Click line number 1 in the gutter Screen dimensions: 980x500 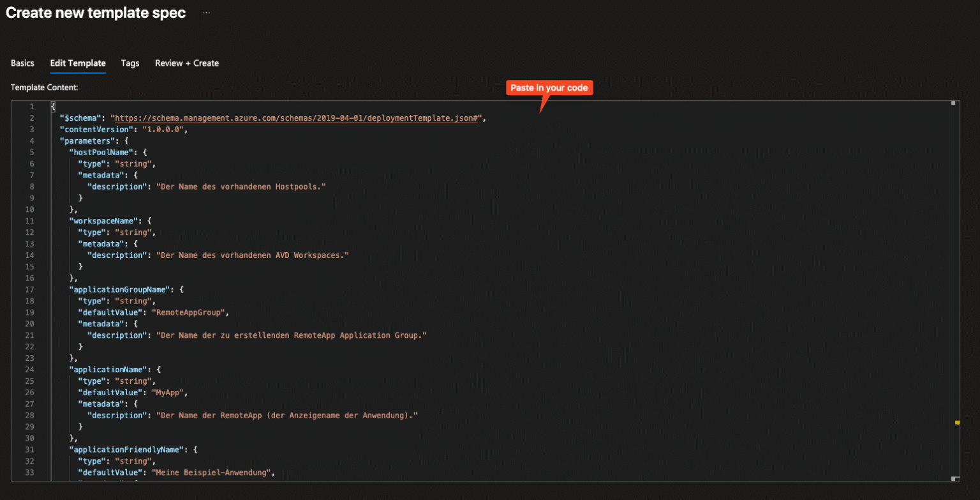point(31,107)
